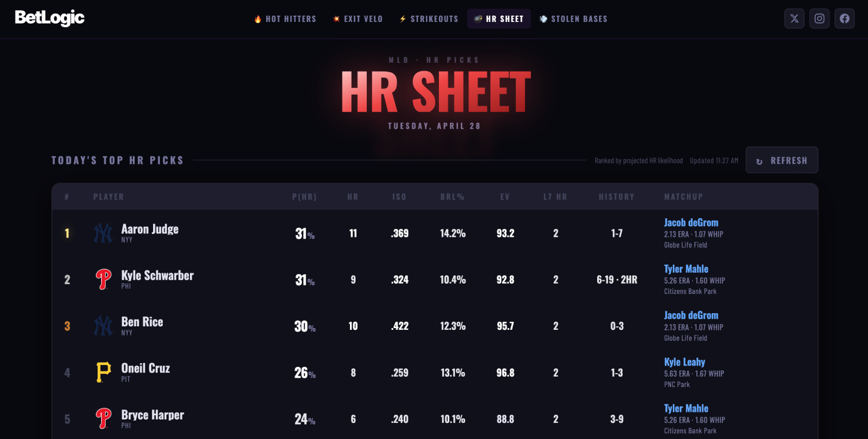Sort by the BRL% column header

(453, 197)
